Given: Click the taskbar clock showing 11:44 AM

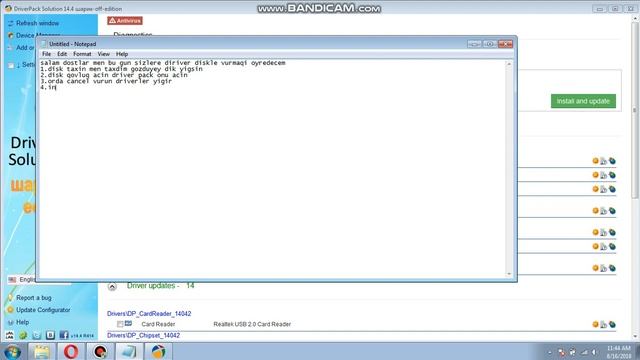Looking at the screenshot, I should pyautogui.click(x=619, y=352).
